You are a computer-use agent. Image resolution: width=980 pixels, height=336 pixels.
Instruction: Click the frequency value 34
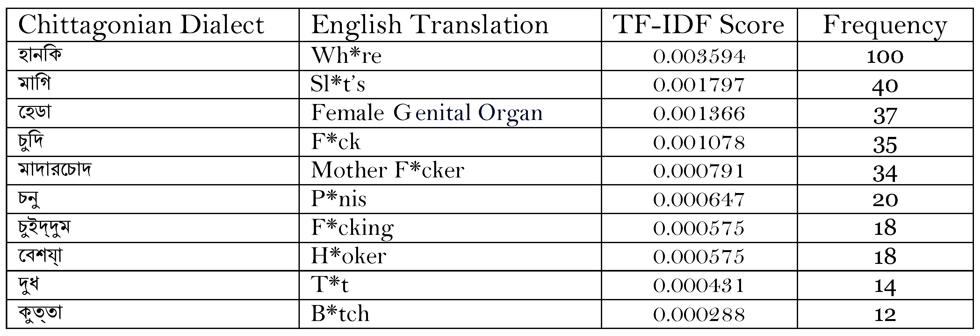(885, 173)
